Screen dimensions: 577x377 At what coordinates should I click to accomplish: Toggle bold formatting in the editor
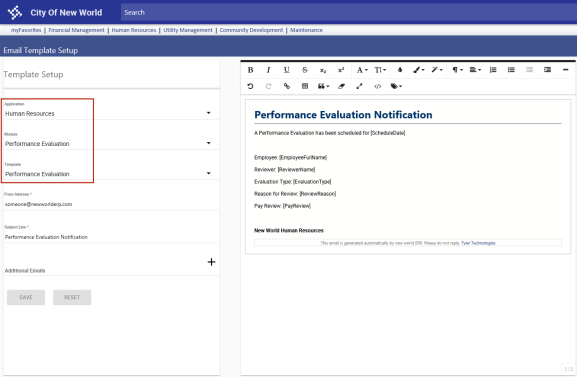click(x=250, y=70)
